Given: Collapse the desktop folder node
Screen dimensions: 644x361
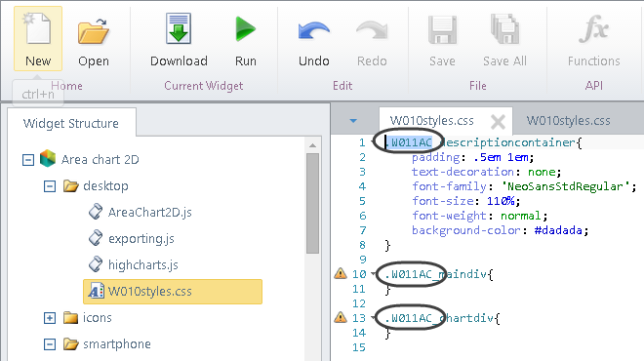Looking at the screenshot, I should (50, 186).
